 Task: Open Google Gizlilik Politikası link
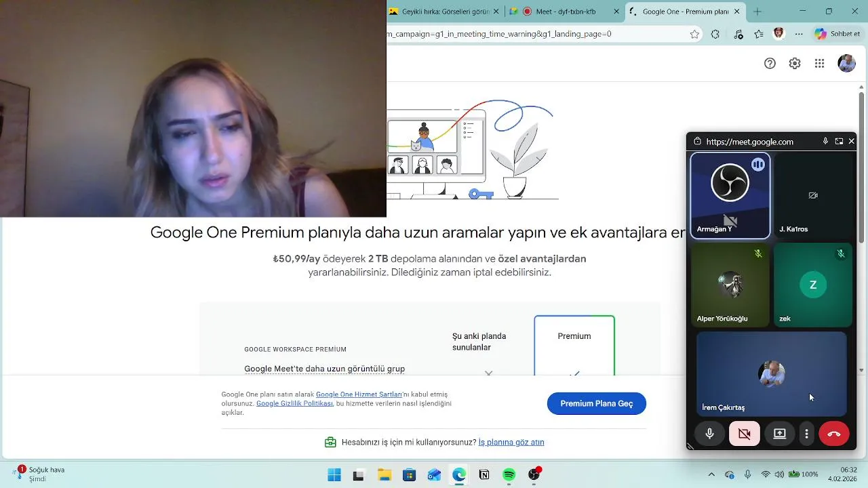(x=294, y=403)
